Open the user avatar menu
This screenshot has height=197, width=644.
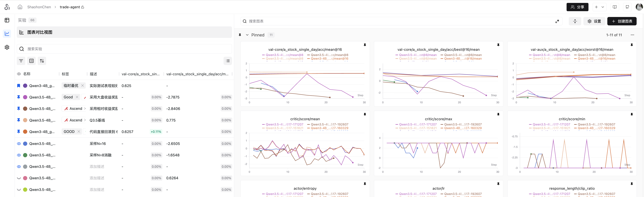click(639, 7)
